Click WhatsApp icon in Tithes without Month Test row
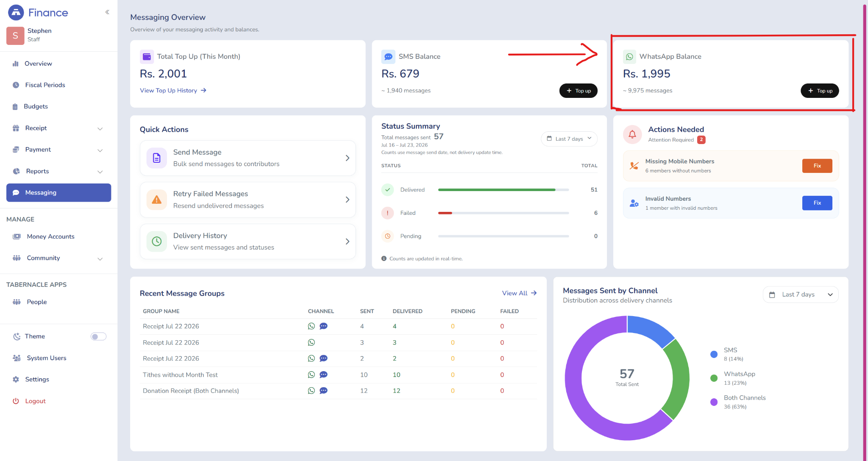 [312, 375]
